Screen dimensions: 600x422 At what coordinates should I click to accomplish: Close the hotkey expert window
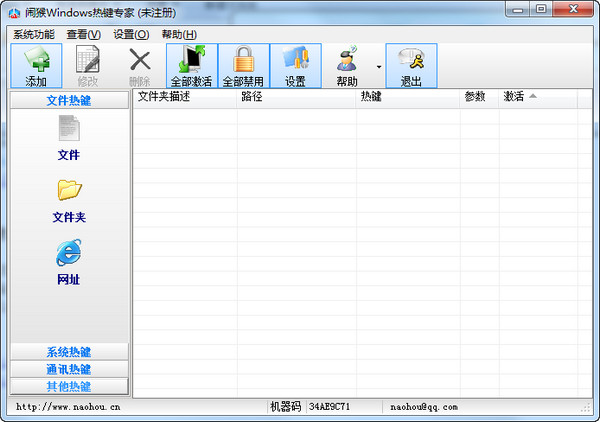click(x=573, y=9)
